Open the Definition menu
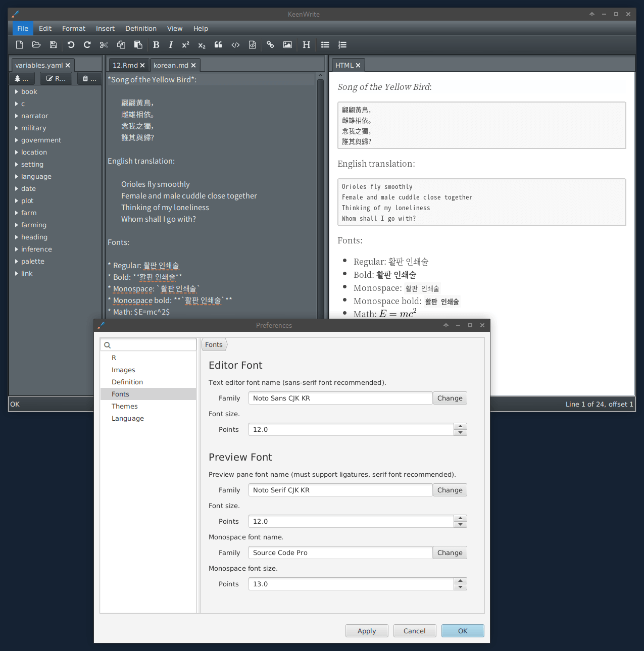 click(140, 28)
